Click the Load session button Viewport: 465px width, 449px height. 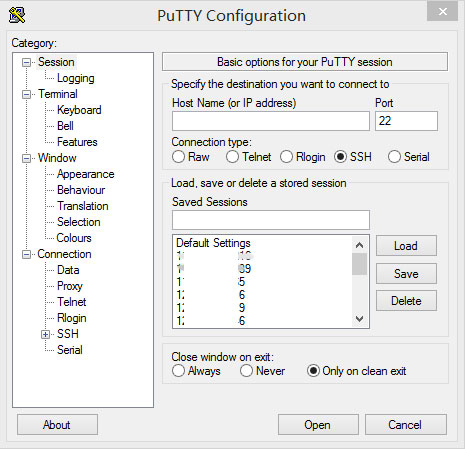point(406,246)
